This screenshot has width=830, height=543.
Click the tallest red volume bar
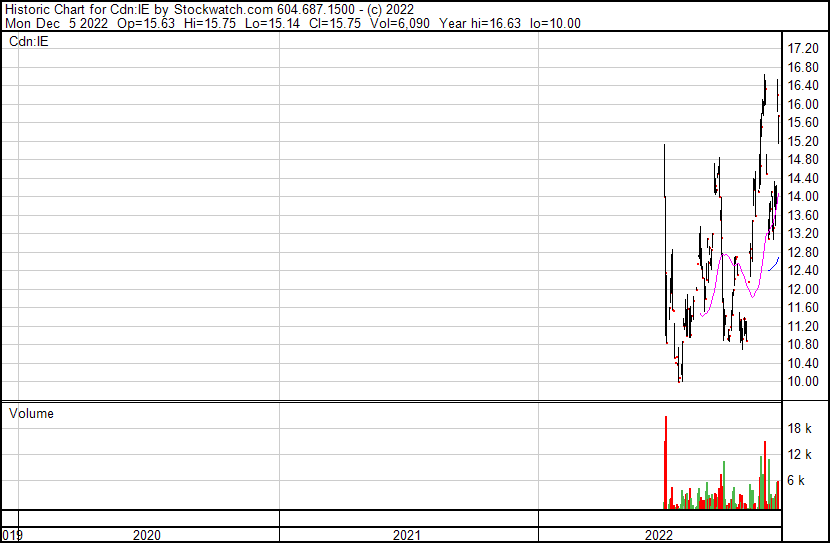[666, 460]
